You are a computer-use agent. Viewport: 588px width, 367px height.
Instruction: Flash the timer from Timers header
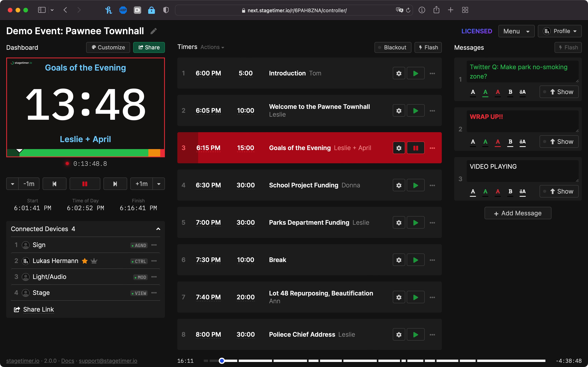tap(428, 47)
